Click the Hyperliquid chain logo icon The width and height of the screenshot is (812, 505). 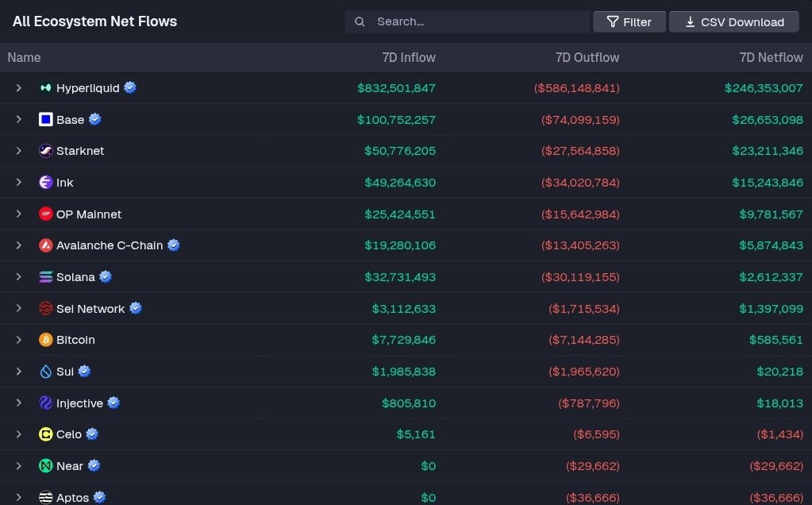point(45,88)
